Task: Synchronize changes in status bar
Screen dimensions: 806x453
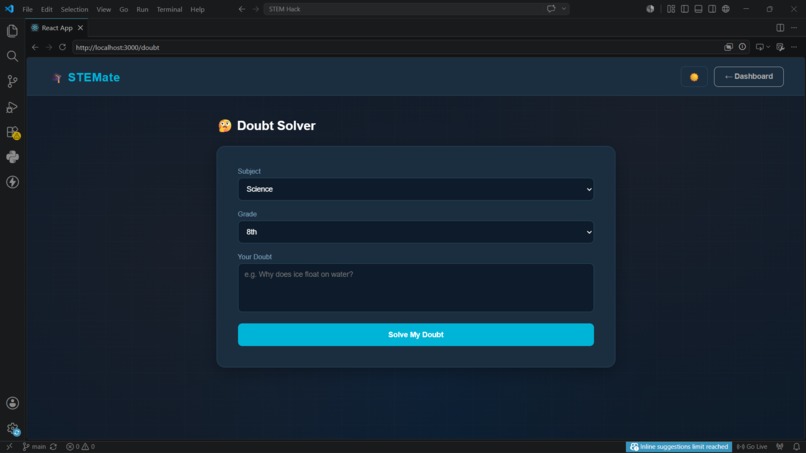Action: (53, 447)
